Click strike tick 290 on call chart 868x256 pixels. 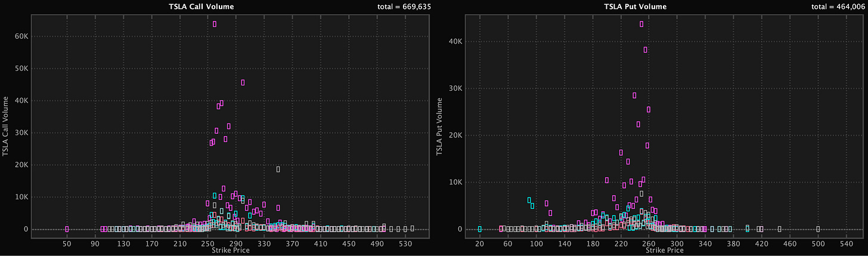(236, 244)
